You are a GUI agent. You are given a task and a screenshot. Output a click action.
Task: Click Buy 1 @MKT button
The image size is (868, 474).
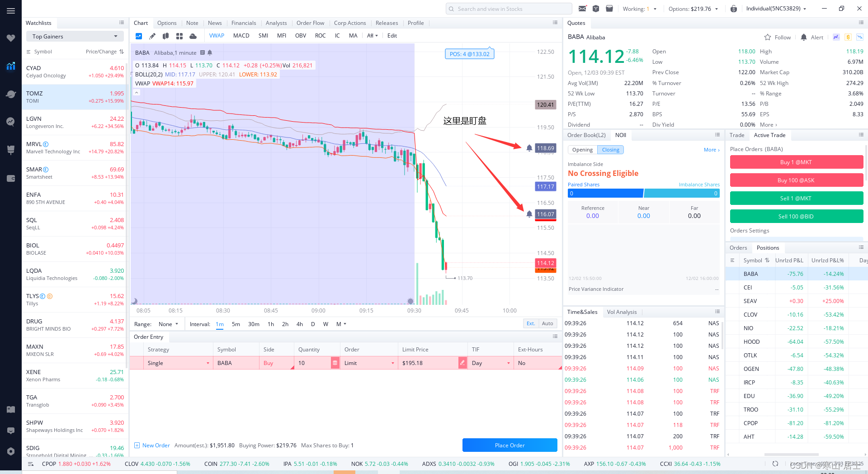(x=797, y=162)
